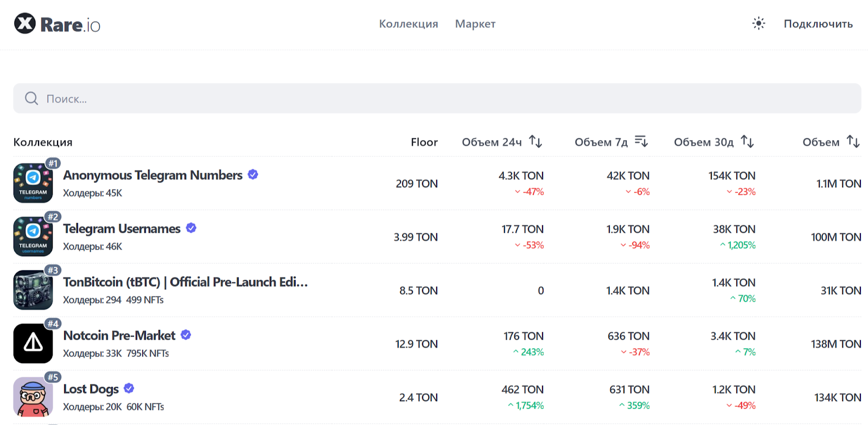Click the #2 rank badge

point(53,217)
